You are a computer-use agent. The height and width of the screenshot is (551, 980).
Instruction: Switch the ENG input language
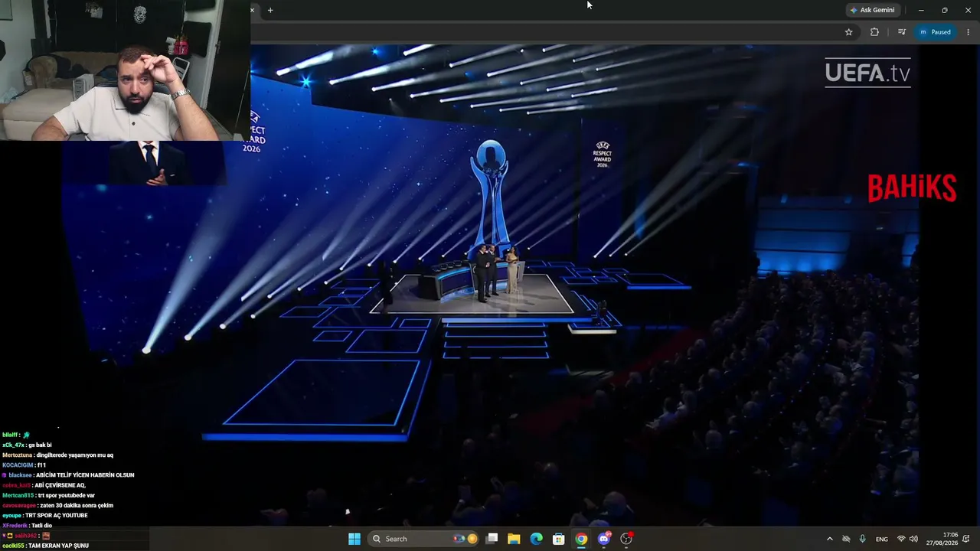click(x=882, y=539)
